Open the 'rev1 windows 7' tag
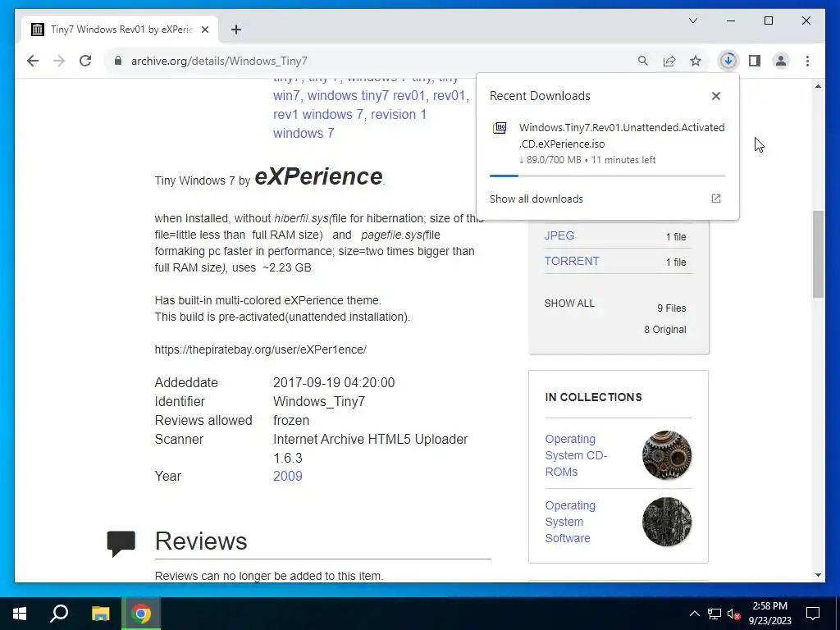The width and height of the screenshot is (840, 630). (319, 115)
